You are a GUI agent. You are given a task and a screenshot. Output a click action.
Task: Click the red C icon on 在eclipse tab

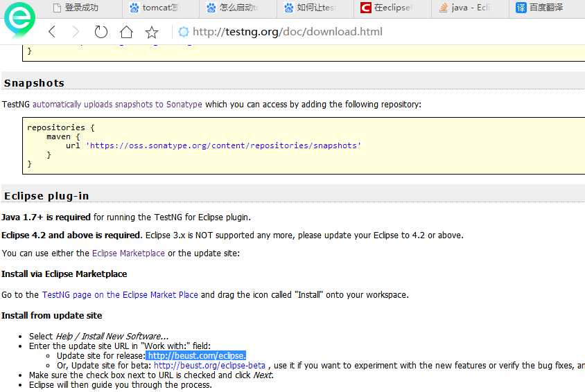coord(366,8)
